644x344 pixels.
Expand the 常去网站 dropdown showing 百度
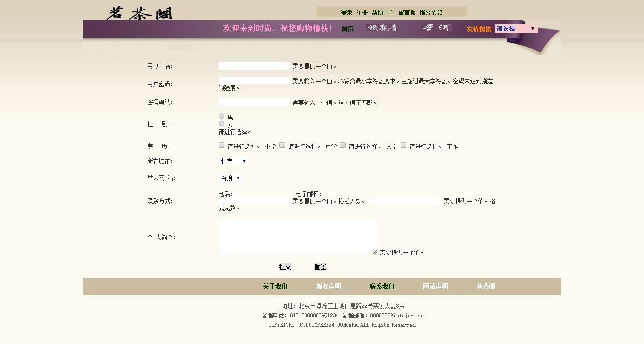point(231,178)
